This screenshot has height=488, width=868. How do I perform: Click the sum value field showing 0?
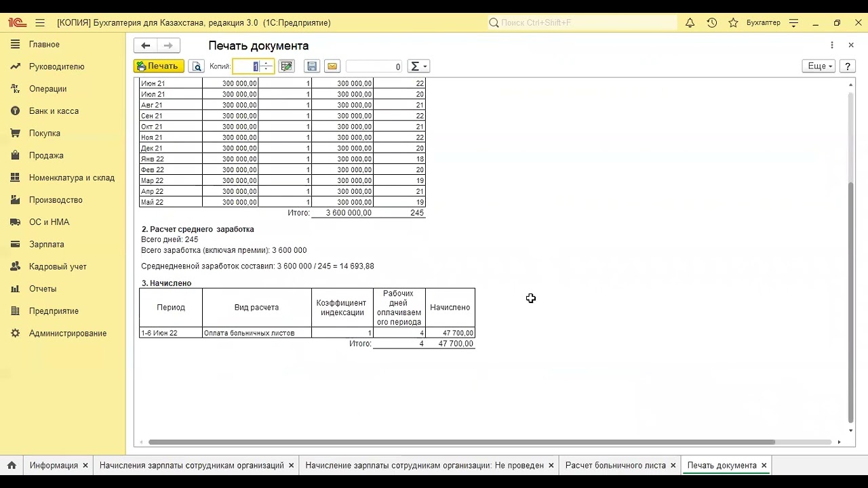374,66
